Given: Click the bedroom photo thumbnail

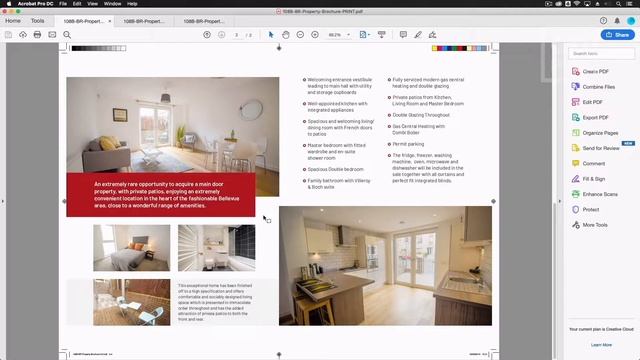Looking at the screenshot, I should 131,248.
